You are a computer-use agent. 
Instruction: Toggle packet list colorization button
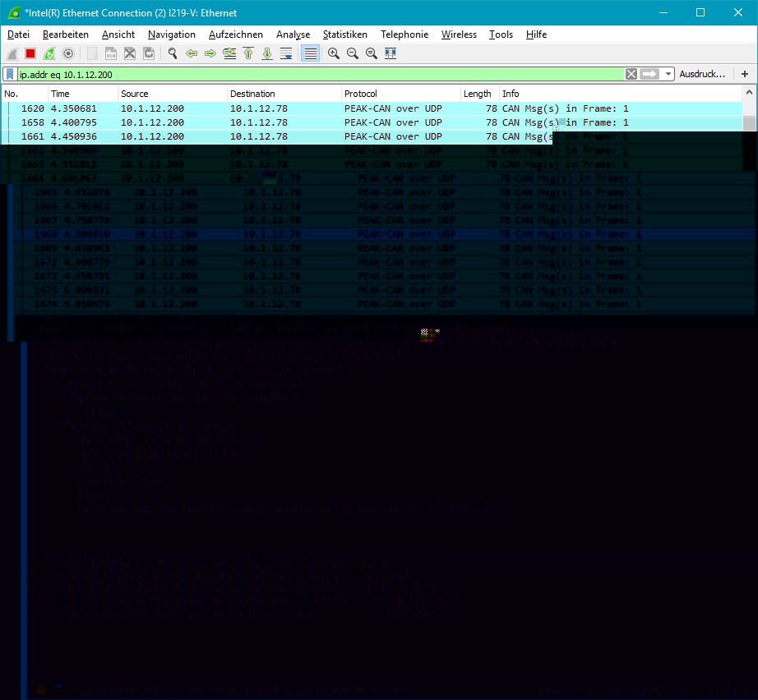tap(311, 53)
